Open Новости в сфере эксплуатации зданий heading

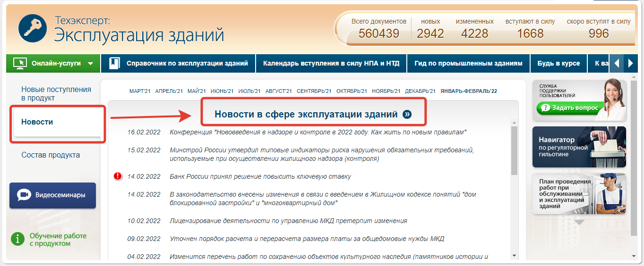[306, 114]
